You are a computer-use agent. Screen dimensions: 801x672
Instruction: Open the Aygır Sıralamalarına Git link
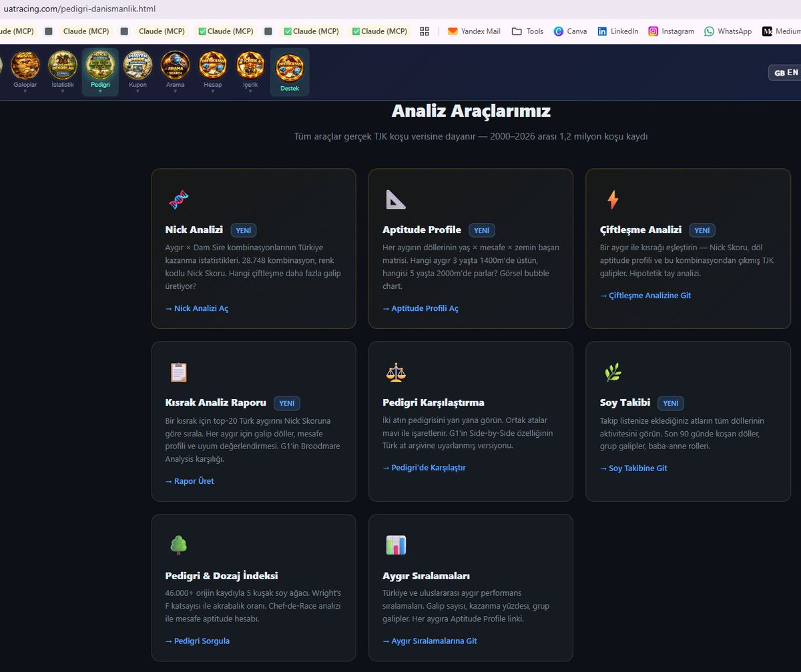click(x=430, y=641)
